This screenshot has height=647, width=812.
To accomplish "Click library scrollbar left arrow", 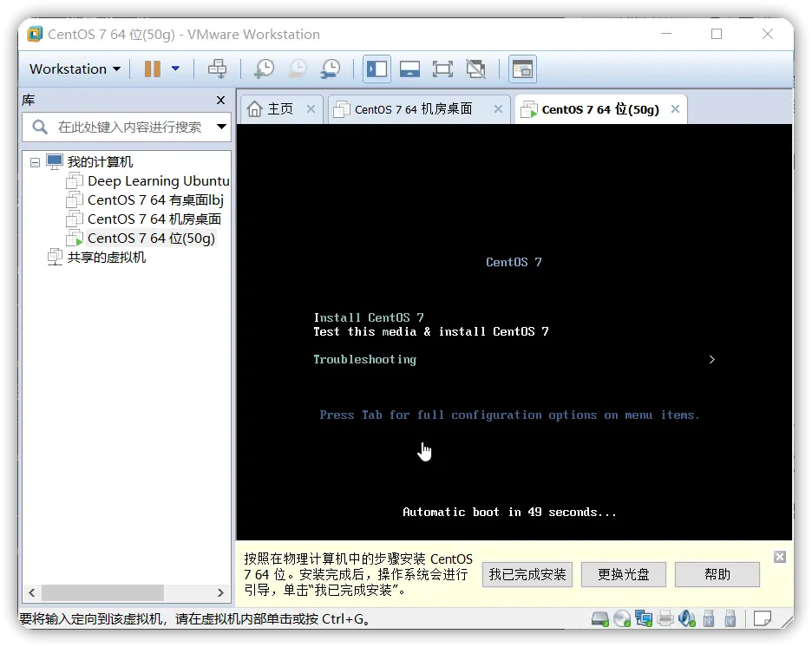I will pos(32,592).
